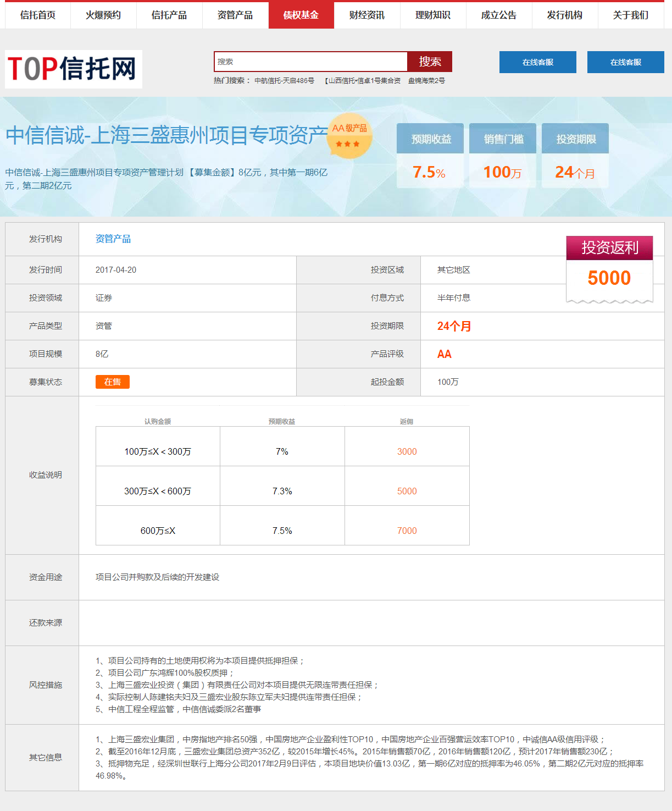Click the 销售门槛 100万 card

pos(503,156)
